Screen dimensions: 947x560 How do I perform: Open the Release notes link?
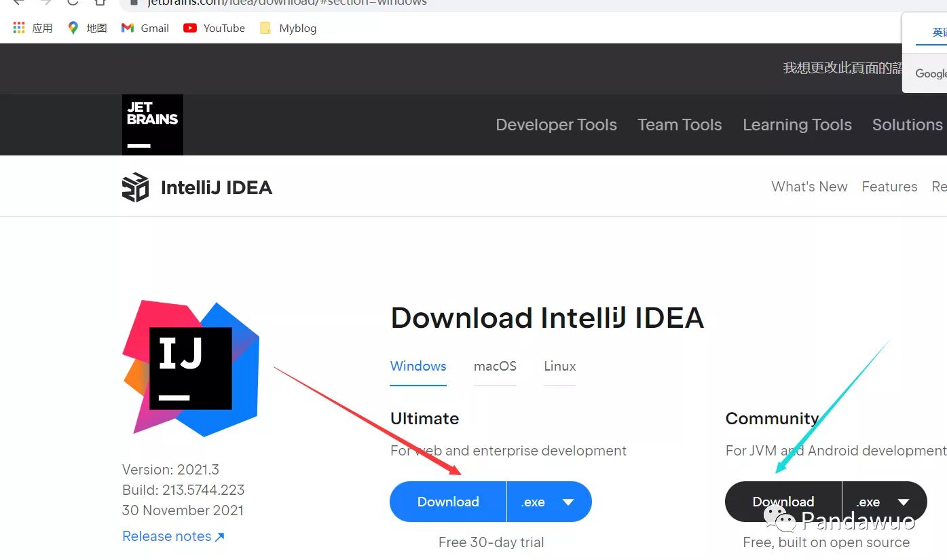coord(173,536)
